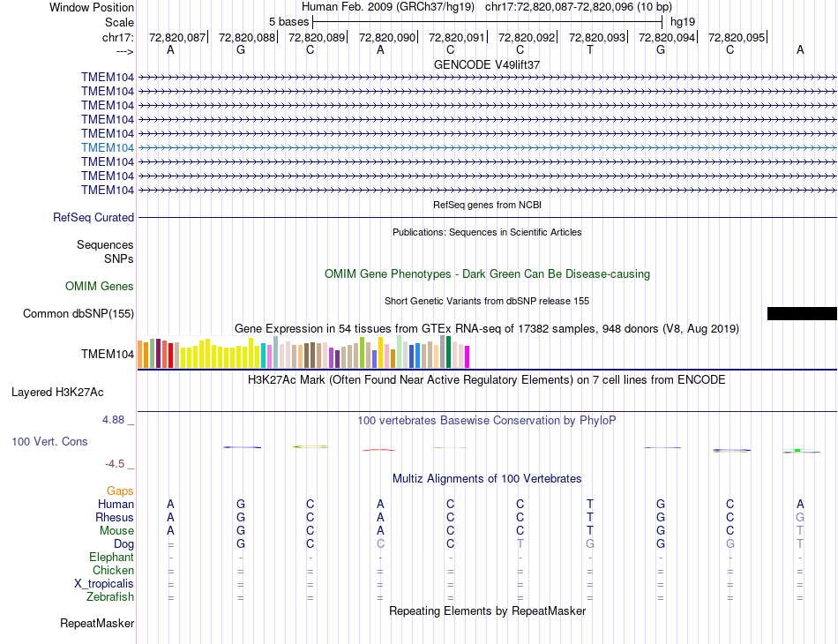This screenshot has height=644, width=838.
Task: Select the Elephant alignment row label
Action: click(112, 558)
